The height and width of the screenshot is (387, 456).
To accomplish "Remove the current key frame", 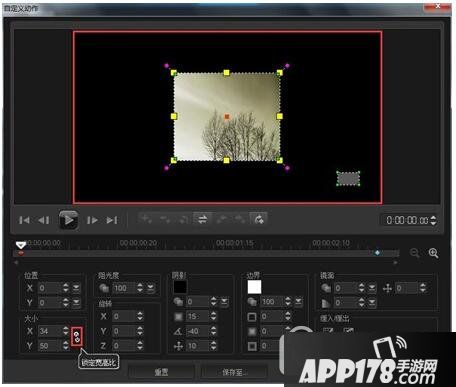I will [165, 219].
